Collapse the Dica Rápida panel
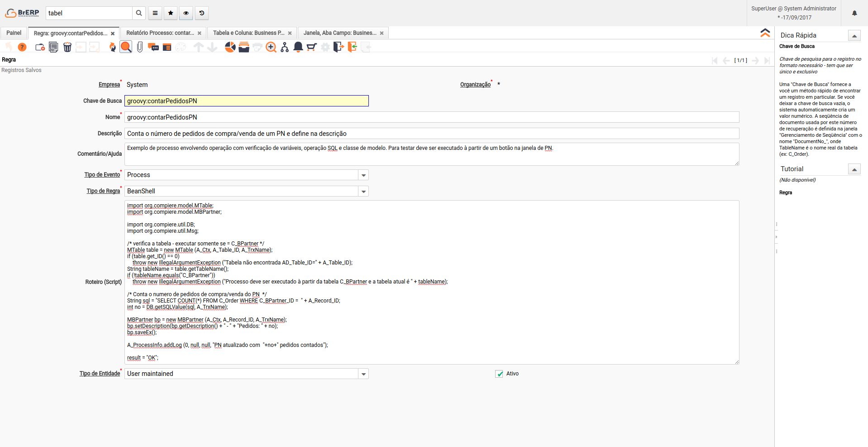This screenshot has height=447, width=868. [854, 36]
